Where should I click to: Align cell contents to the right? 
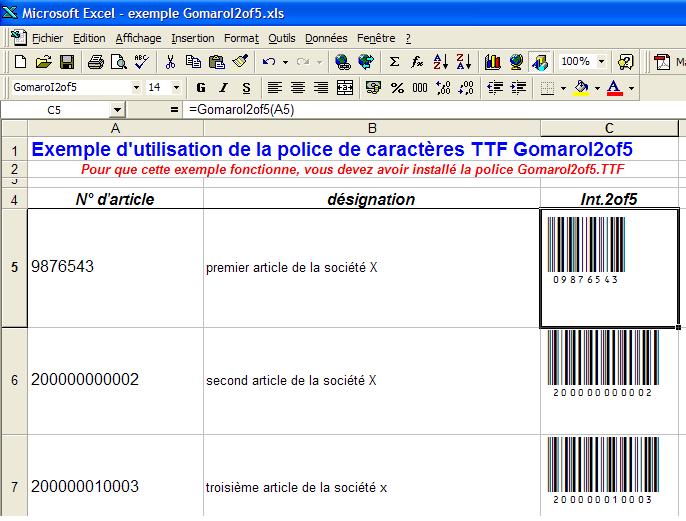point(321,88)
